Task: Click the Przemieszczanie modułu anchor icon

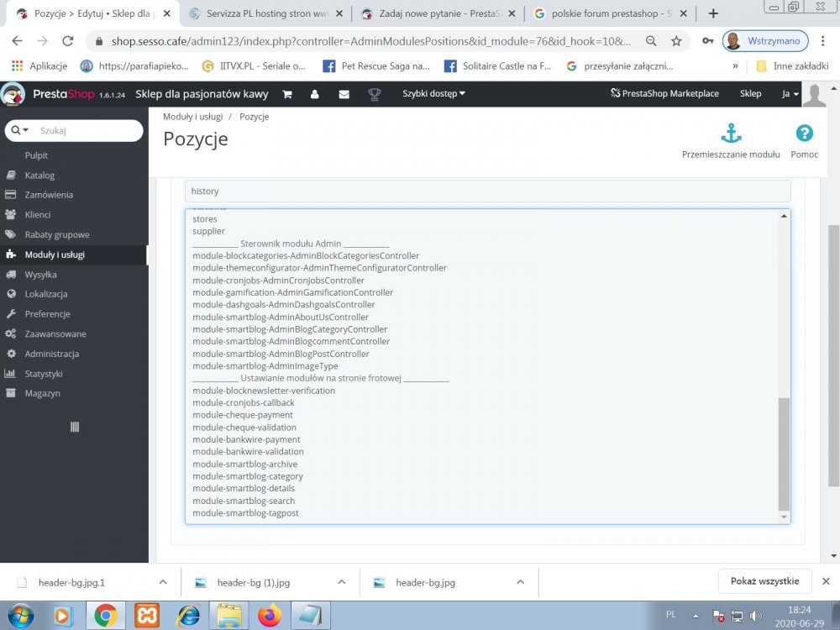Action: pyautogui.click(x=731, y=133)
